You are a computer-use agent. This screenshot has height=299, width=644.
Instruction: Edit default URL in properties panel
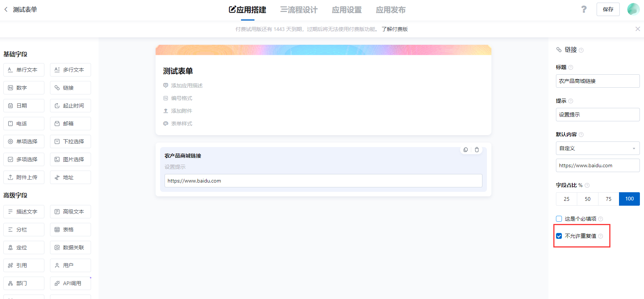598,165
